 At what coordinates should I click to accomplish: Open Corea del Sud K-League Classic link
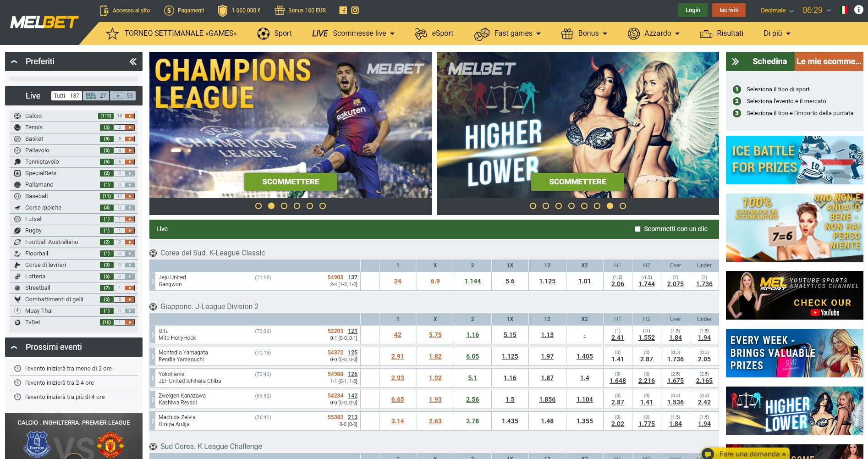[x=213, y=253]
